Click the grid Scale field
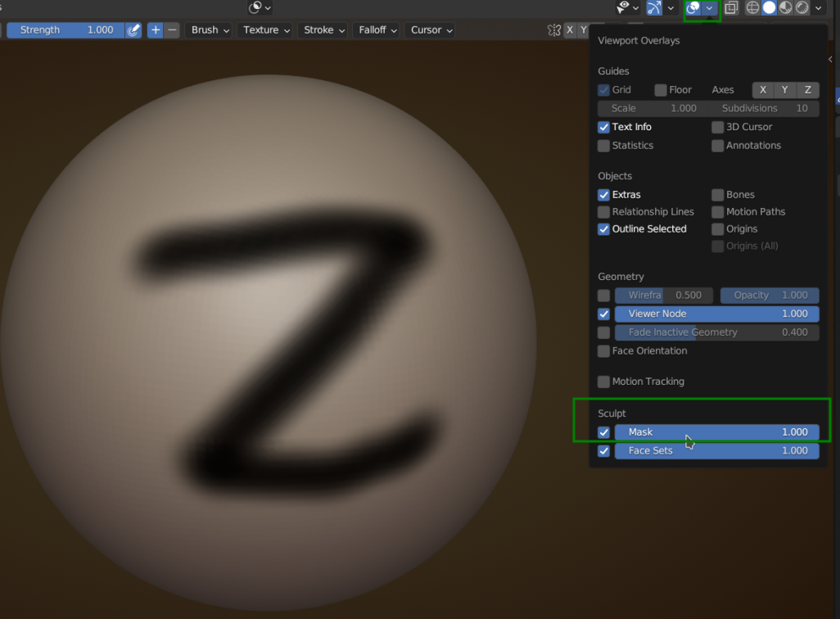This screenshot has height=619, width=840. (x=653, y=108)
